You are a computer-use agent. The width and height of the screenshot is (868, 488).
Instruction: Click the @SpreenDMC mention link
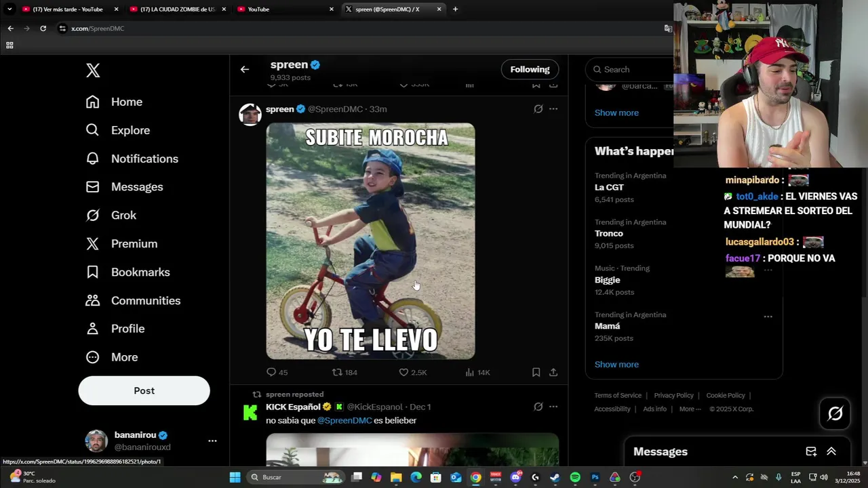344,420
